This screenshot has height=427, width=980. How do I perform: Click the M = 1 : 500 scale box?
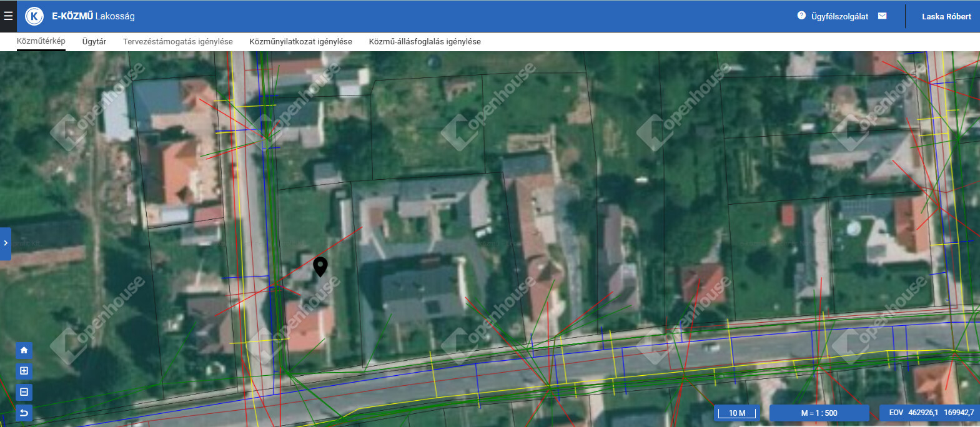click(819, 413)
